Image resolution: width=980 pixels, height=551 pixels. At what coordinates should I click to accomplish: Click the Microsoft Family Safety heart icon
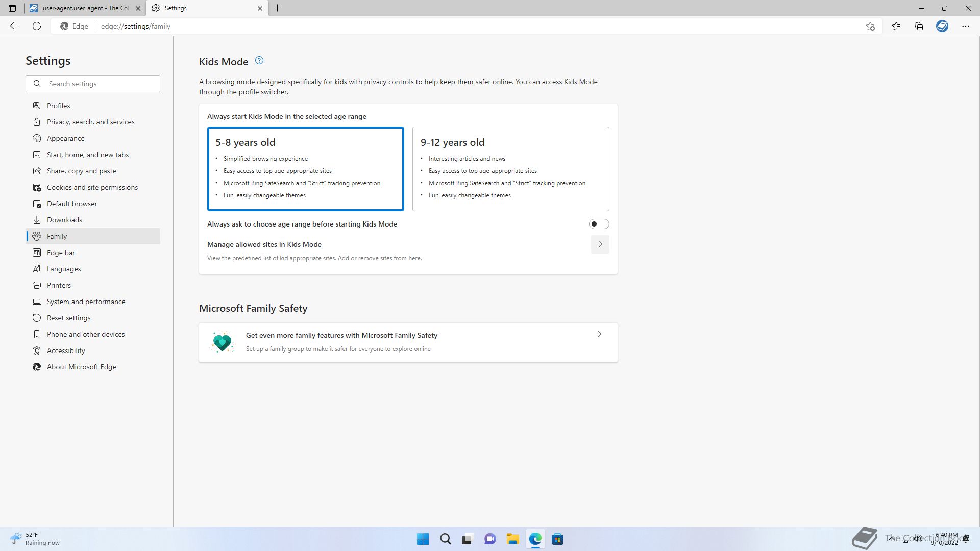pyautogui.click(x=222, y=342)
